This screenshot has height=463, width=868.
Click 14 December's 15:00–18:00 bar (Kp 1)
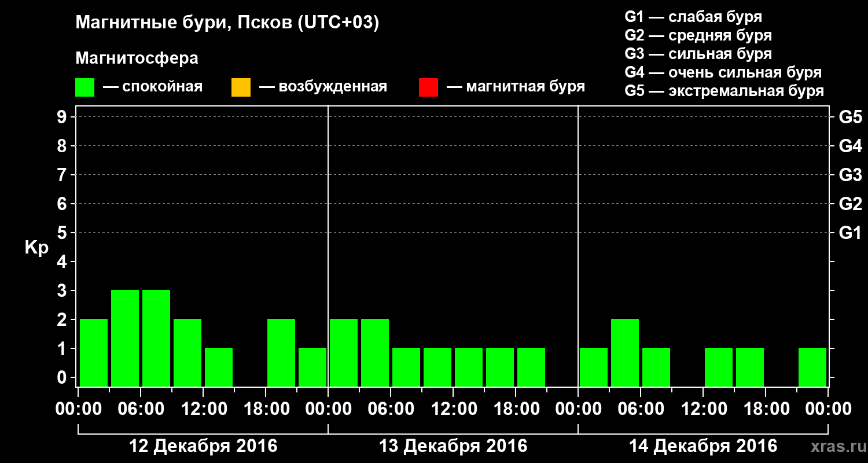coord(750,367)
